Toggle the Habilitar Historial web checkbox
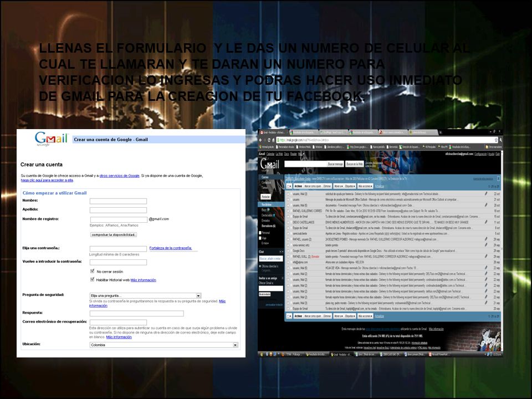The image size is (532, 399). pos(92,279)
